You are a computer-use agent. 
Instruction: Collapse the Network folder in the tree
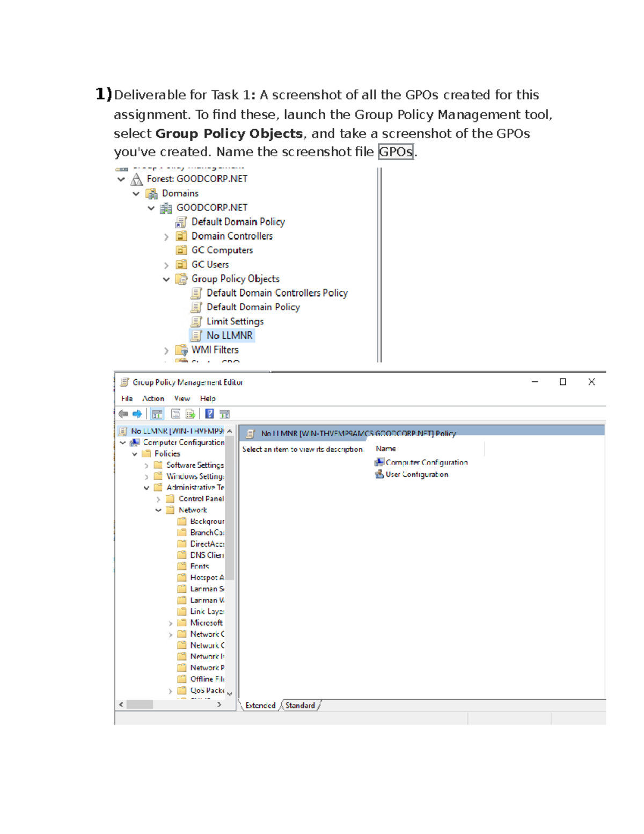click(159, 510)
